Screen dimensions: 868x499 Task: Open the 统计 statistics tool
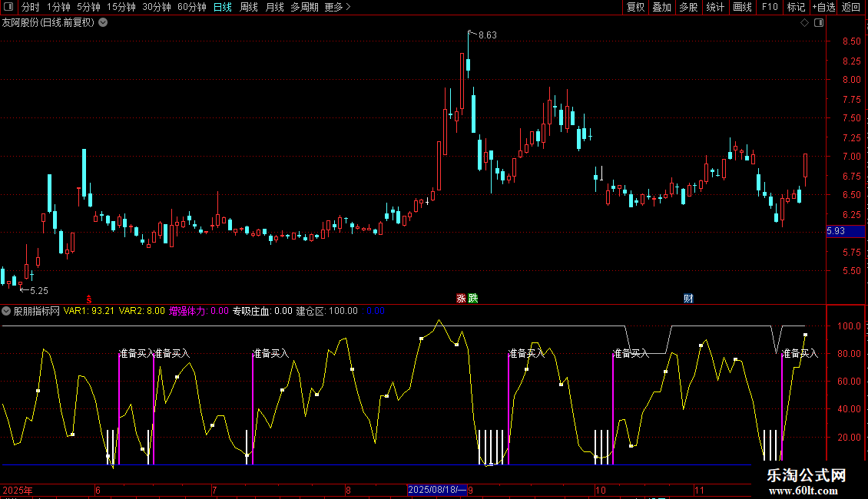point(715,7)
